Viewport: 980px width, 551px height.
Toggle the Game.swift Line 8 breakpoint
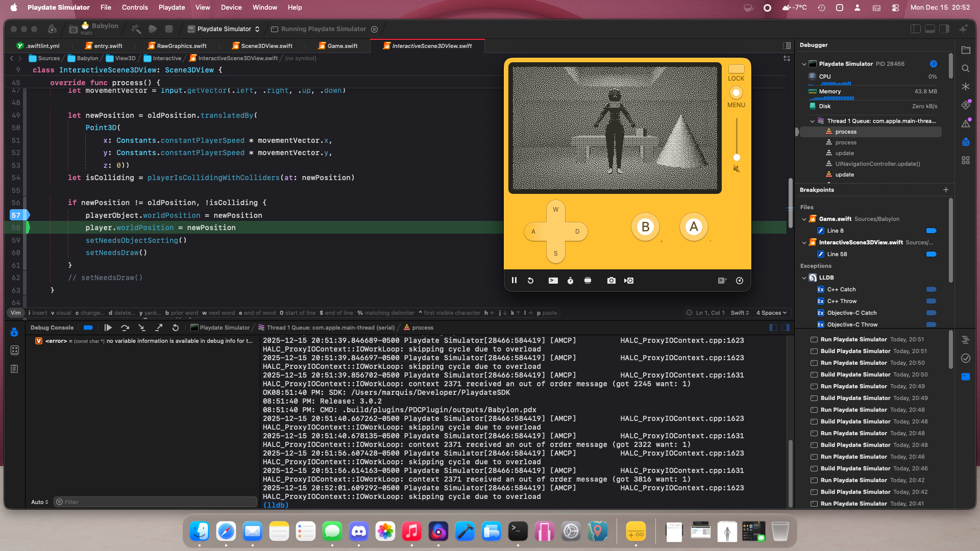tap(931, 231)
